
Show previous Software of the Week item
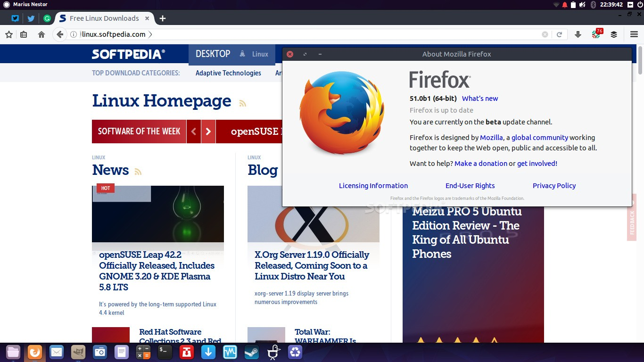194,132
